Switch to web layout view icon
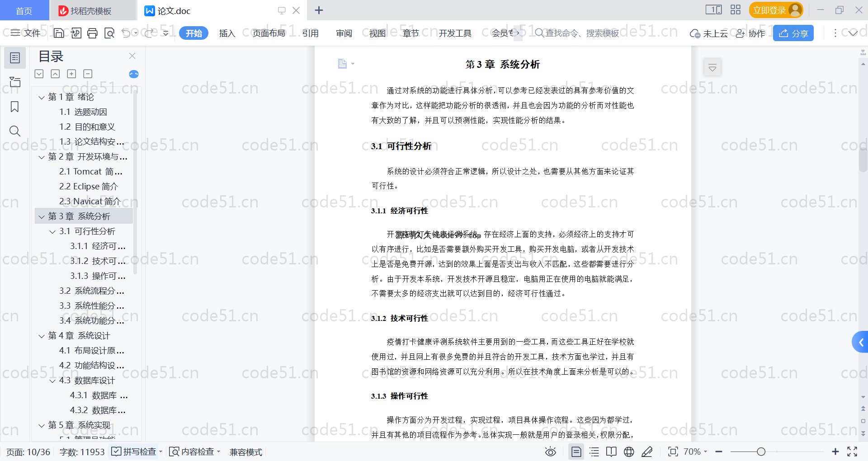The height and width of the screenshot is (461, 868). 629,452
